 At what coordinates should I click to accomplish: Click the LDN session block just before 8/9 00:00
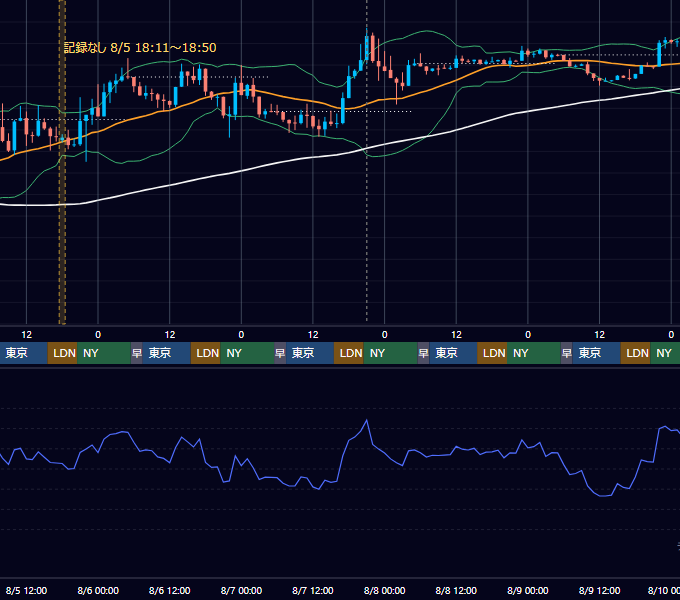click(x=493, y=353)
